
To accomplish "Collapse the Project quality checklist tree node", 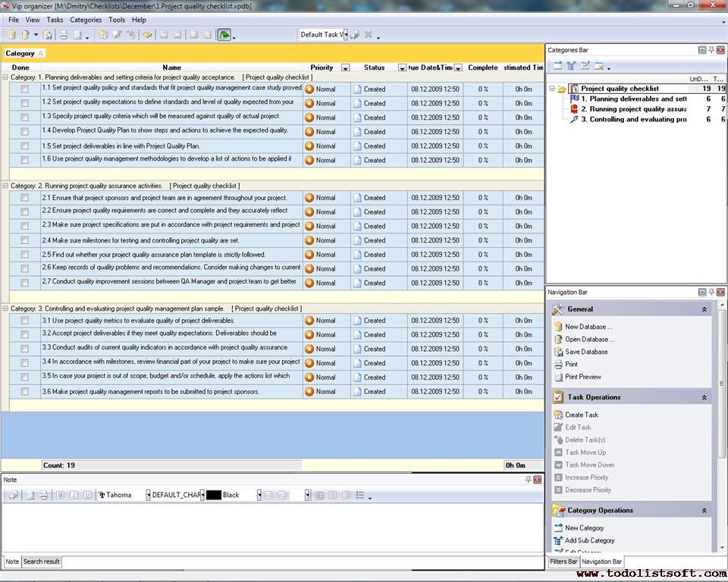I will click(x=551, y=88).
